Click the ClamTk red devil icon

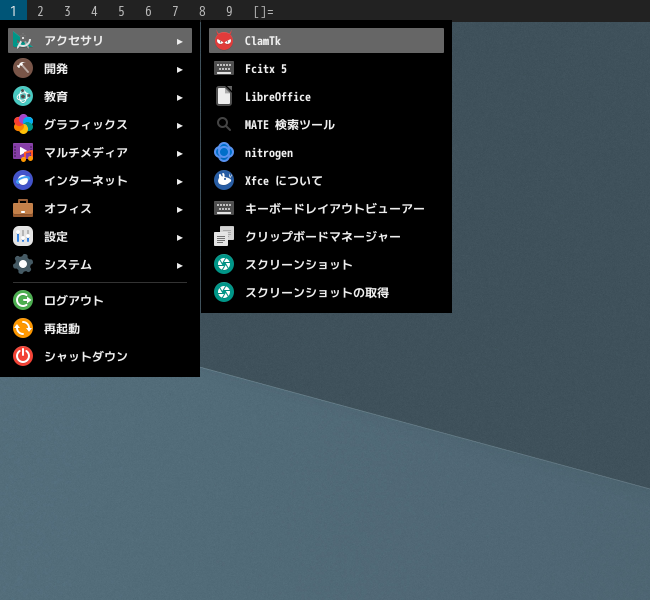(224, 41)
